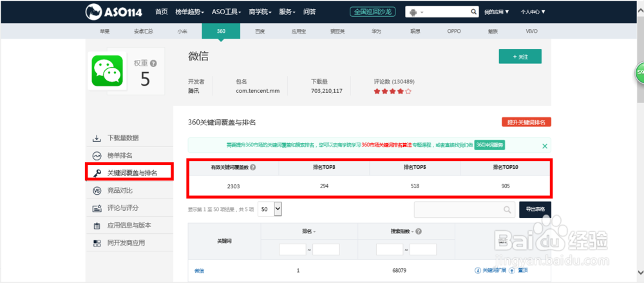
Task: Click the 360冲词服务 button
Action: [489, 145]
